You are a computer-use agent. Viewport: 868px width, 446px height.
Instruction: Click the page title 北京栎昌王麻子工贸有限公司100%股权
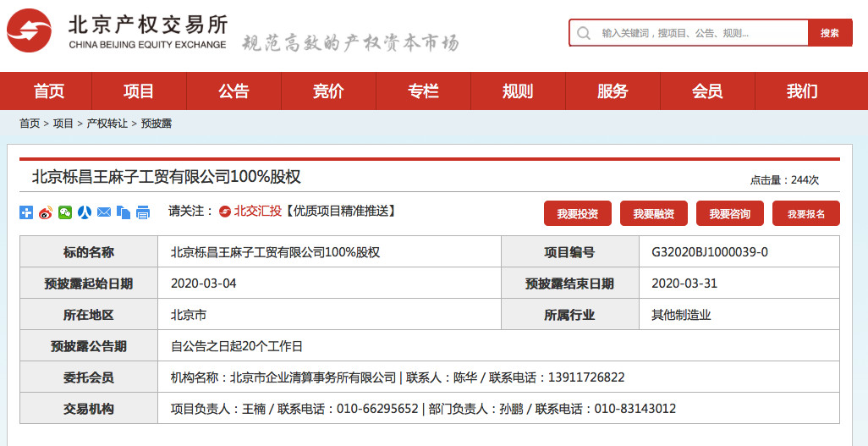coord(166,176)
